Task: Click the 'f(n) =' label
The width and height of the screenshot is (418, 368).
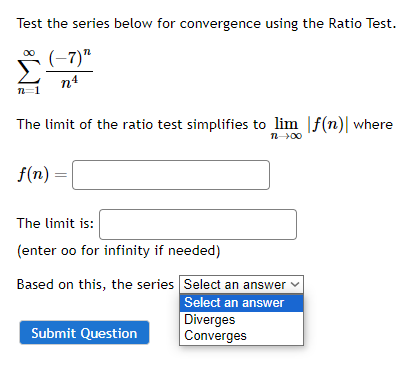Action: [x=42, y=174]
